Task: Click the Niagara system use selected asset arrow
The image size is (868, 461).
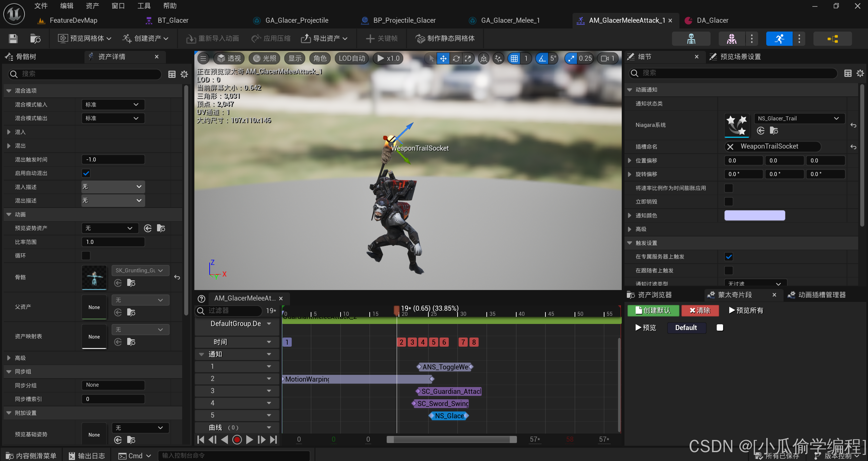Action: click(761, 131)
